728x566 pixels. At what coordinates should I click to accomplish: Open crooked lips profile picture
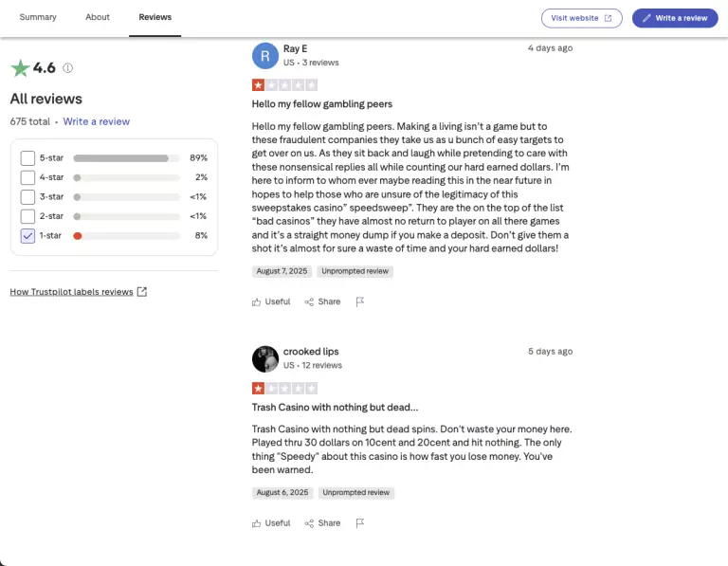(x=265, y=358)
